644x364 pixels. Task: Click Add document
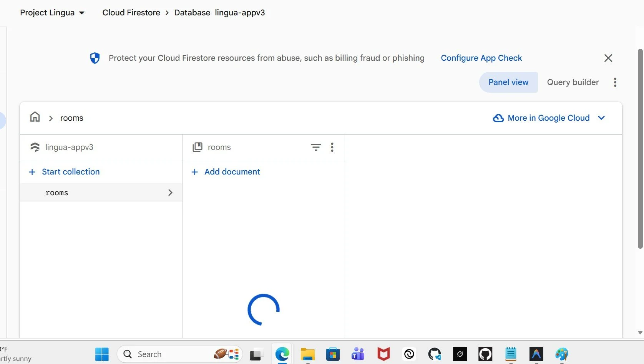click(x=226, y=172)
